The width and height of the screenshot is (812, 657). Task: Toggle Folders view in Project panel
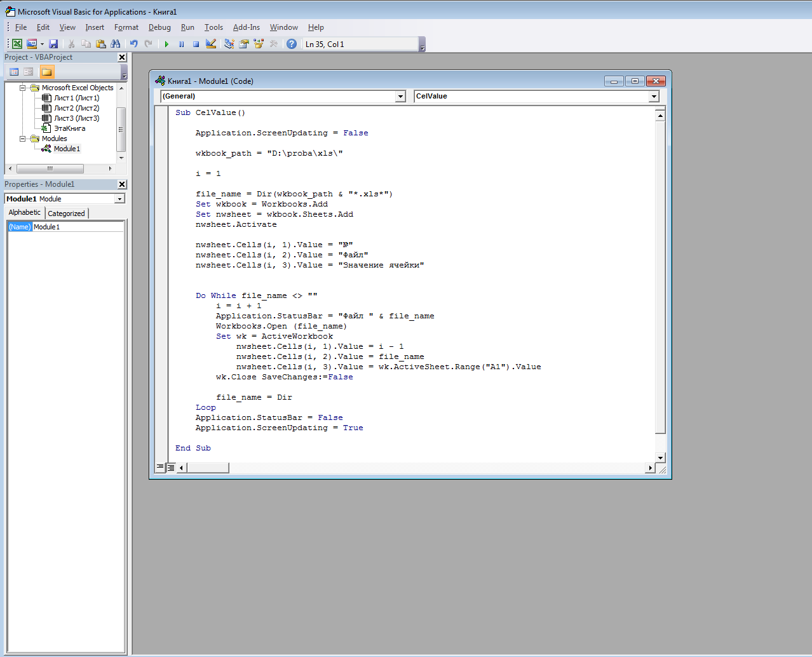pos(47,72)
